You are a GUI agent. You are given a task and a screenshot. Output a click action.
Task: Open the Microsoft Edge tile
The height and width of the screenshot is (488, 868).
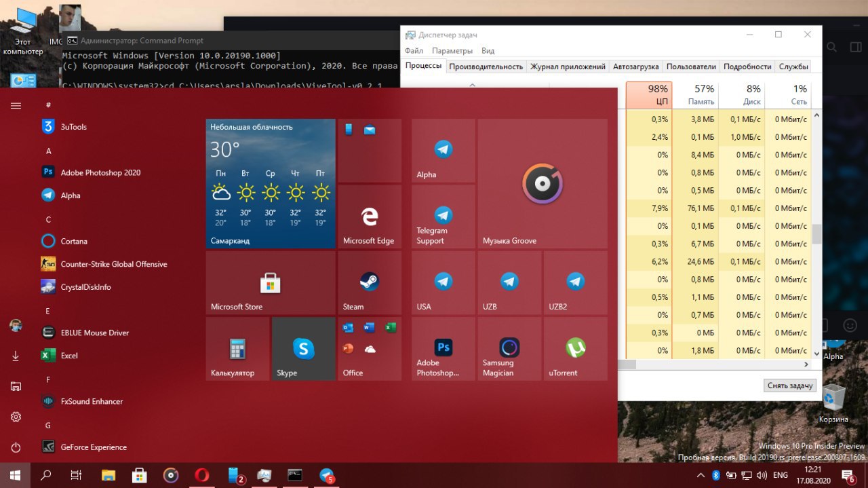tap(370, 217)
